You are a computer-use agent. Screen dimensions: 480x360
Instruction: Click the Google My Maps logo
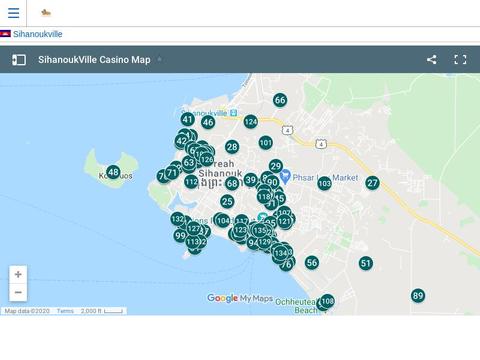point(240,298)
